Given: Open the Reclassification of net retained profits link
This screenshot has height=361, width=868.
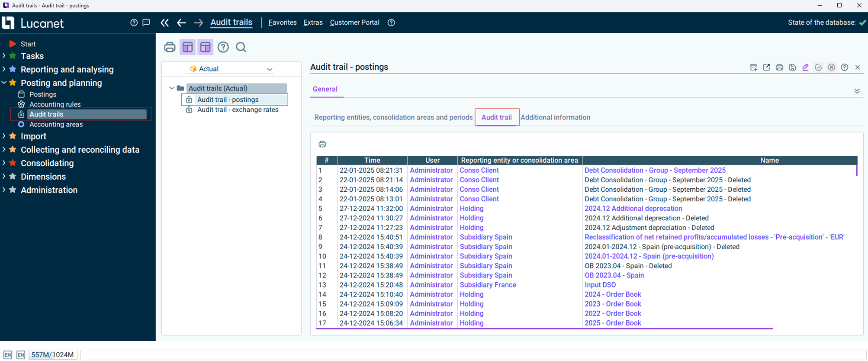Looking at the screenshot, I should coord(714,237).
